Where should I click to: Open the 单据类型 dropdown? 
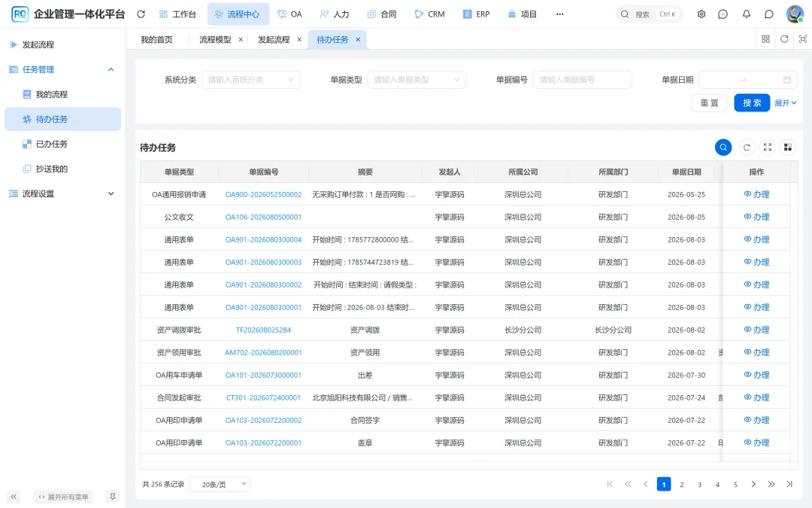tap(417, 80)
